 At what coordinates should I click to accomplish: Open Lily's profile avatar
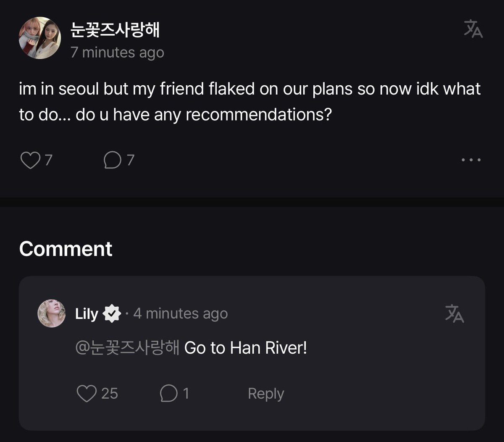click(x=52, y=313)
